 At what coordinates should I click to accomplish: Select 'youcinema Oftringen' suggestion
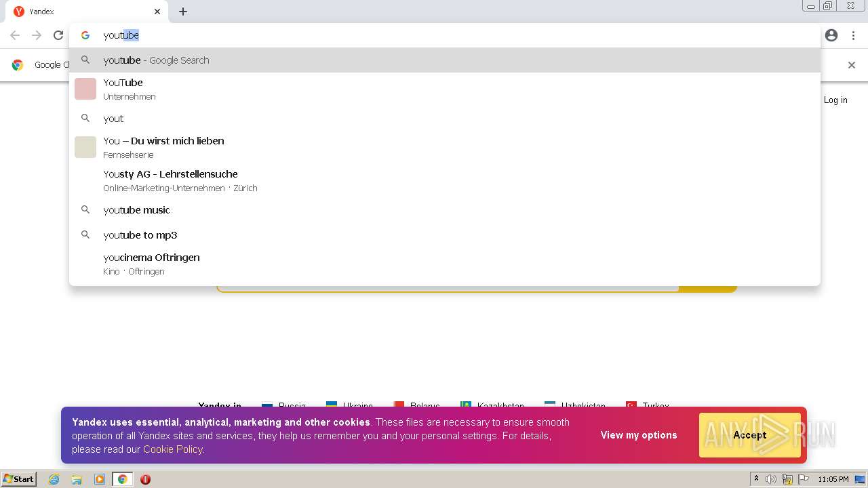tap(445, 264)
